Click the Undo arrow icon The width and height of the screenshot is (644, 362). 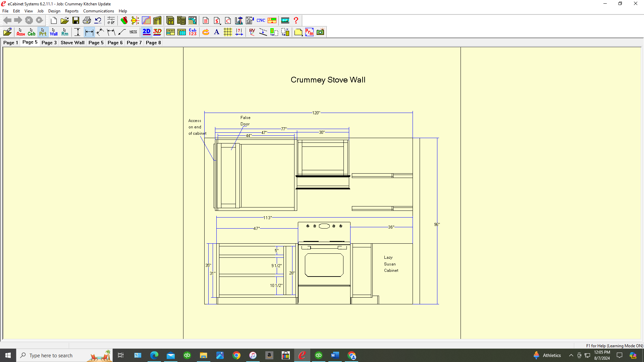(x=98, y=20)
